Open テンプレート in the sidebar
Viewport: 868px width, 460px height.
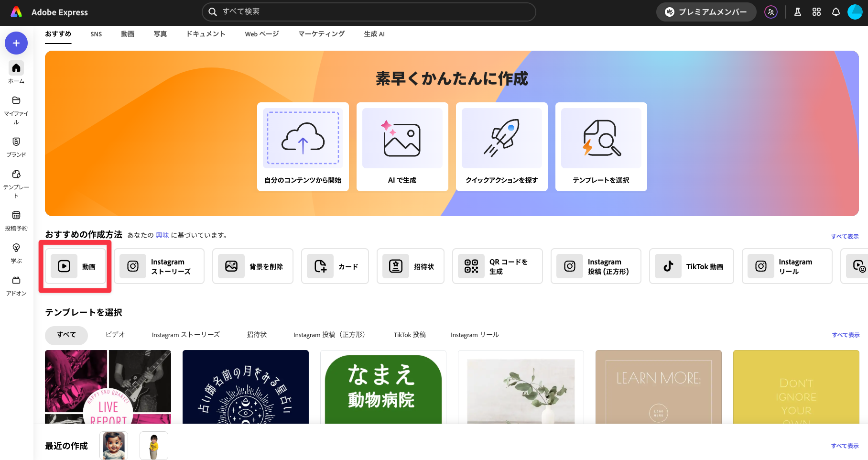click(16, 184)
